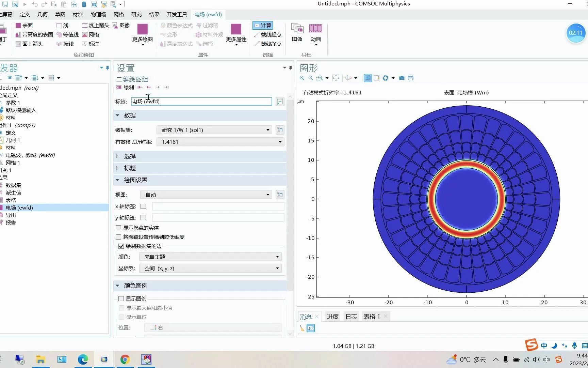588x368 pixels.
Task: Switch to the 进度 tab
Action: click(332, 317)
